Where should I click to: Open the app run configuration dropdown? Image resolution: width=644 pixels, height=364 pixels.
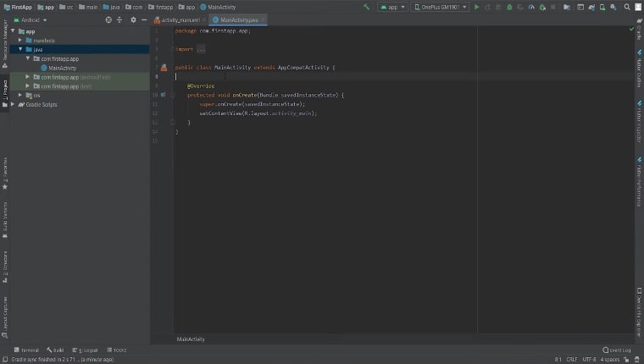pyautogui.click(x=392, y=7)
